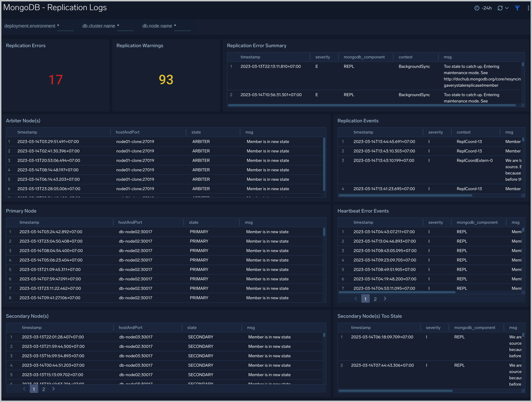Screen dimensions: 532x402
Task: Click the Arbiter Node(s) vertical scrollbar
Action: click(324, 164)
